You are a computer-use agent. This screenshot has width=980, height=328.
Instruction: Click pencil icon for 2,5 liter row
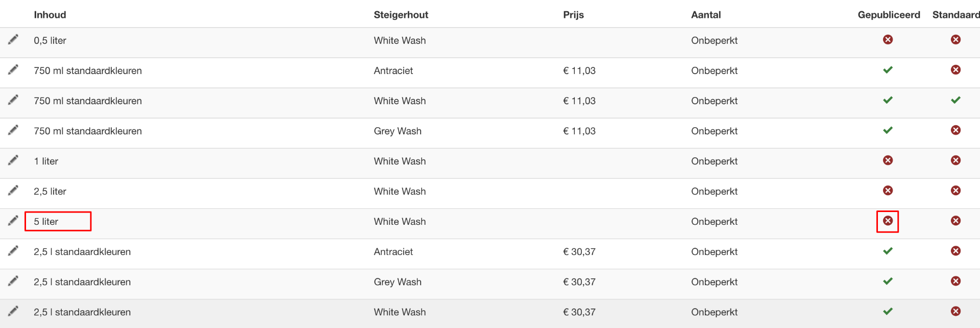[x=13, y=190]
